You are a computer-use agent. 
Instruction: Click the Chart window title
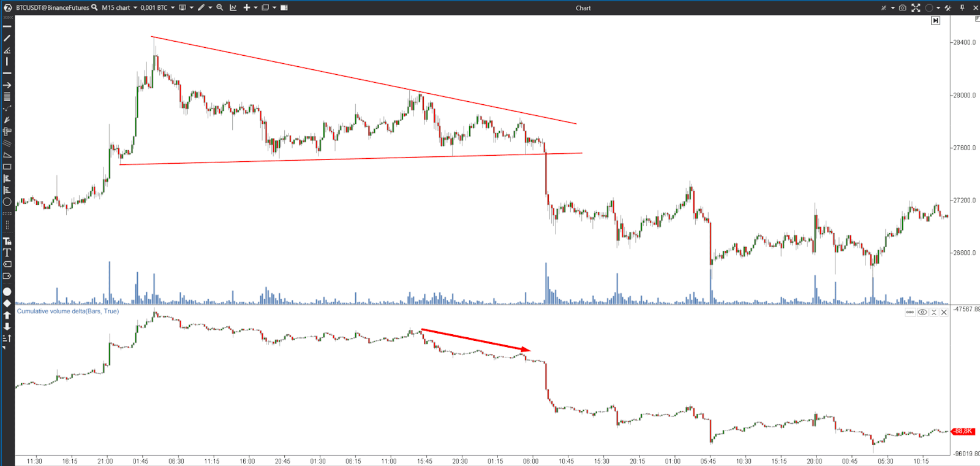click(x=583, y=8)
